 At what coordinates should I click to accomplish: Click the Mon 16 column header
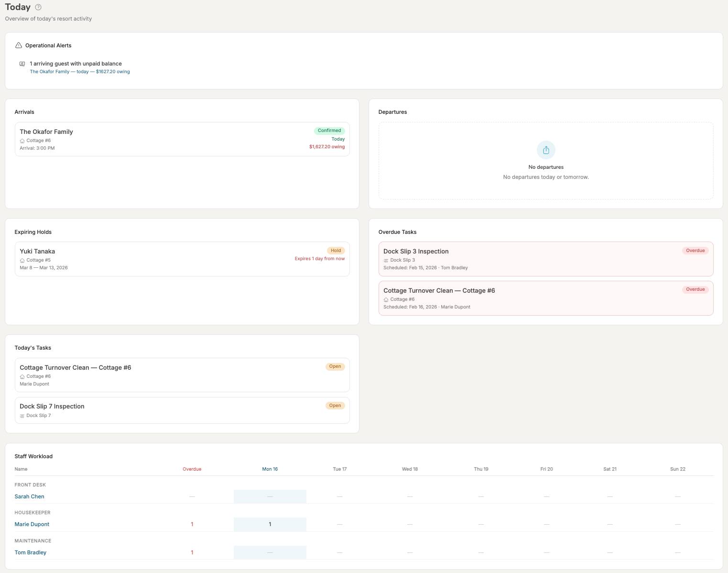point(270,469)
